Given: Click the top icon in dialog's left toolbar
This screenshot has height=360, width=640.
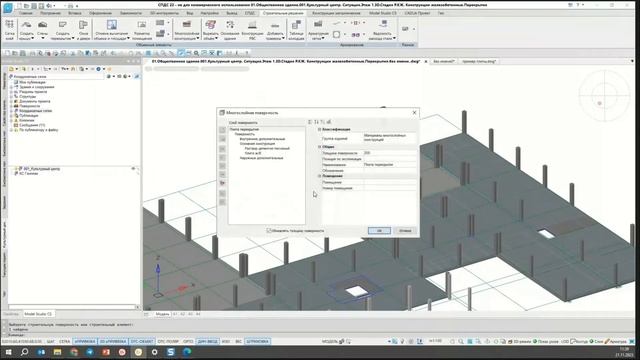Looking at the screenshot, I should click(x=222, y=130).
